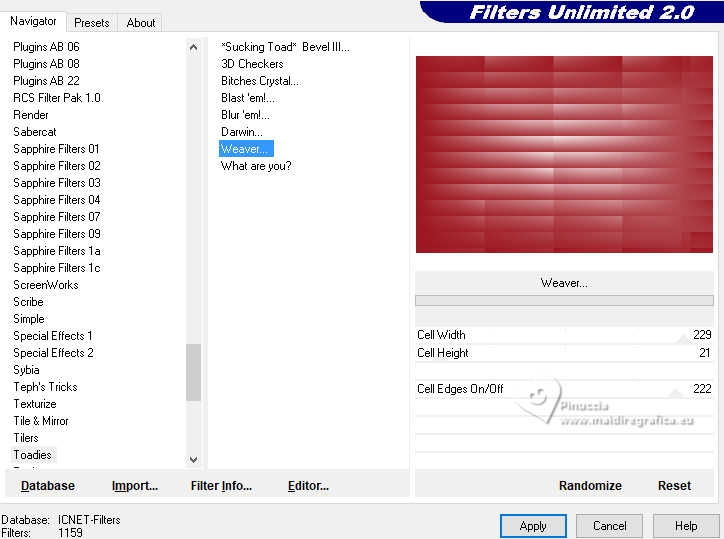Click the Database button

48,486
